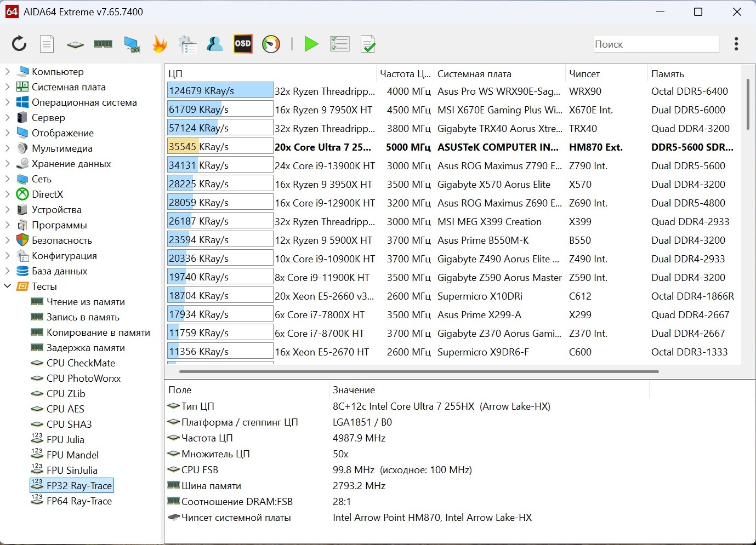
Task: Expand the Компьютер tree node
Action: (x=8, y=72)
